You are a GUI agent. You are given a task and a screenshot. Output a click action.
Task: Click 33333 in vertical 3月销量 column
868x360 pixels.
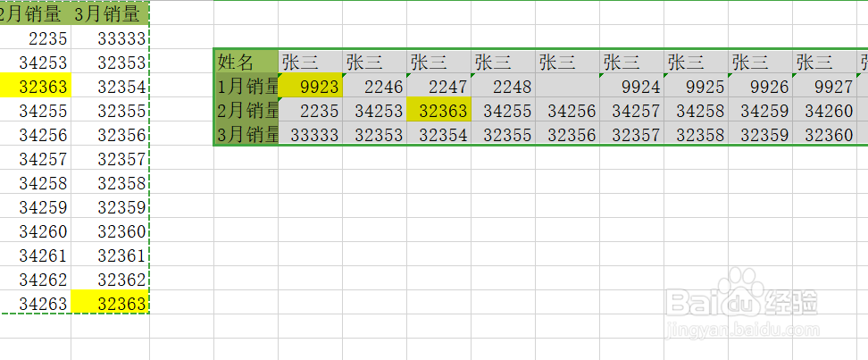point(110,38)
